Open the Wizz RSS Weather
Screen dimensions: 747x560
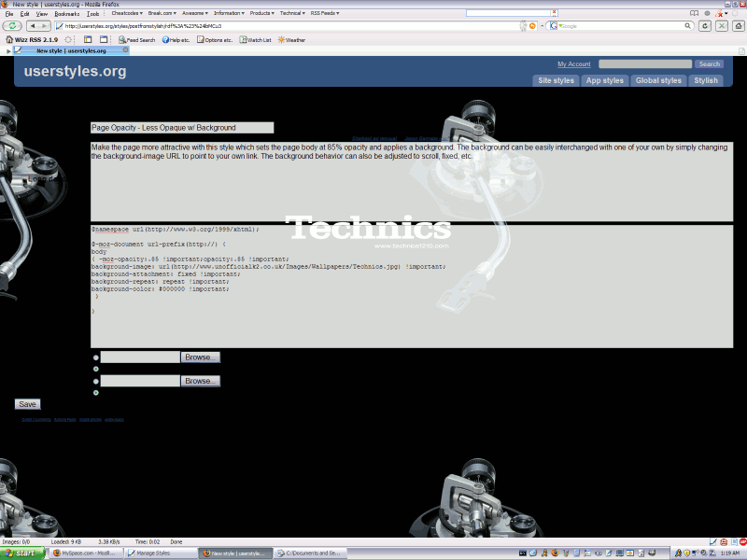coord(291,40)
